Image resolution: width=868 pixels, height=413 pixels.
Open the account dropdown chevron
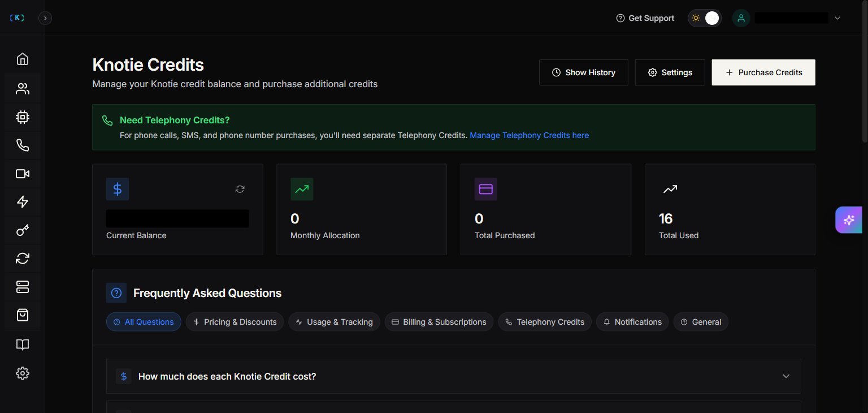click(837, 18)
